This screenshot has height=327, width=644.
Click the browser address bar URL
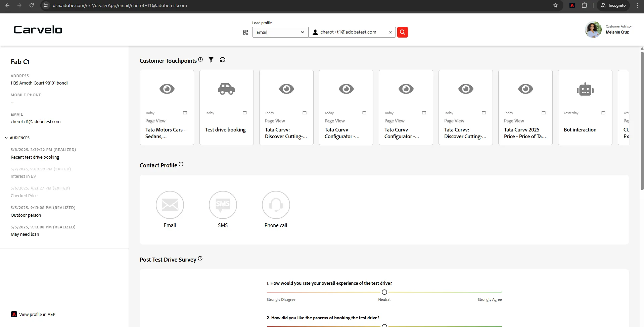click(x=120, y=5)
